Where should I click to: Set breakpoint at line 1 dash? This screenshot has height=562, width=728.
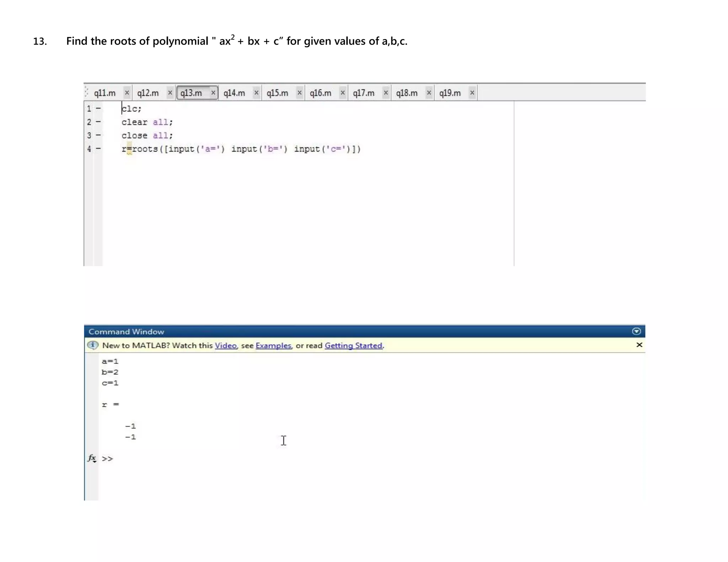pos(98,108)
